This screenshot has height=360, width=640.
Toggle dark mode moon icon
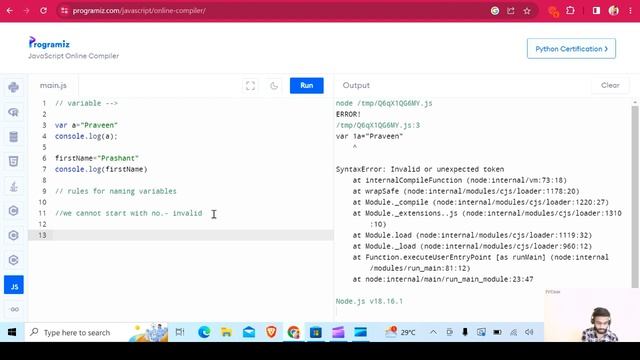coord(274,86)
